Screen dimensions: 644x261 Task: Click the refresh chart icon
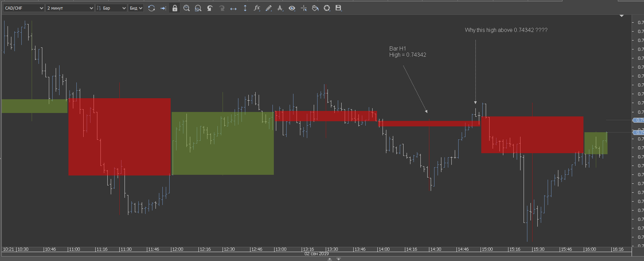click(x=151, y=8)
